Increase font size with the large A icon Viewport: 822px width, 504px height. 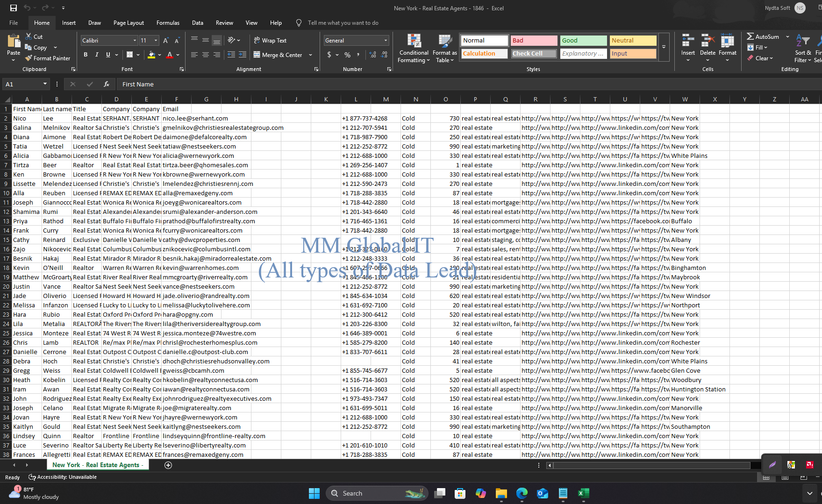tap(166, 41)
